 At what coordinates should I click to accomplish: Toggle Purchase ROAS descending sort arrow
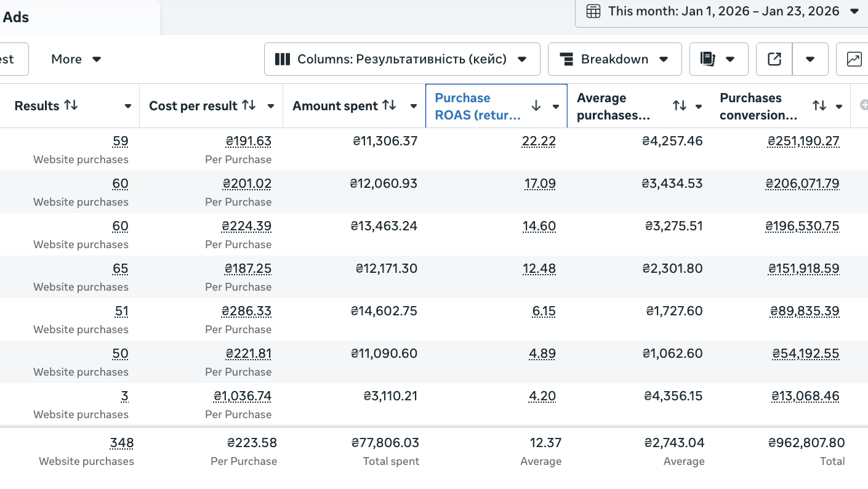click(536, 106)
